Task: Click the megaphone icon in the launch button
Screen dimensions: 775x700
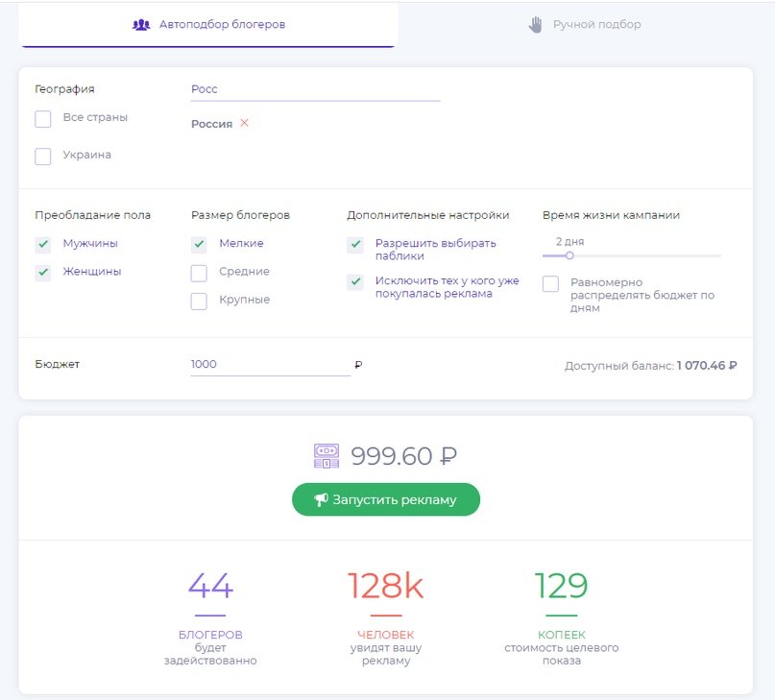Action: tap(322, 499)
